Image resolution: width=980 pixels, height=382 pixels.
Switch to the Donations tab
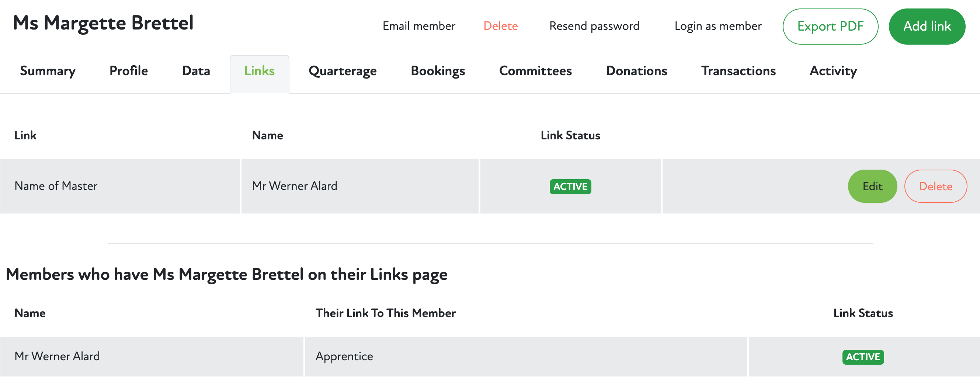(636, 71)
